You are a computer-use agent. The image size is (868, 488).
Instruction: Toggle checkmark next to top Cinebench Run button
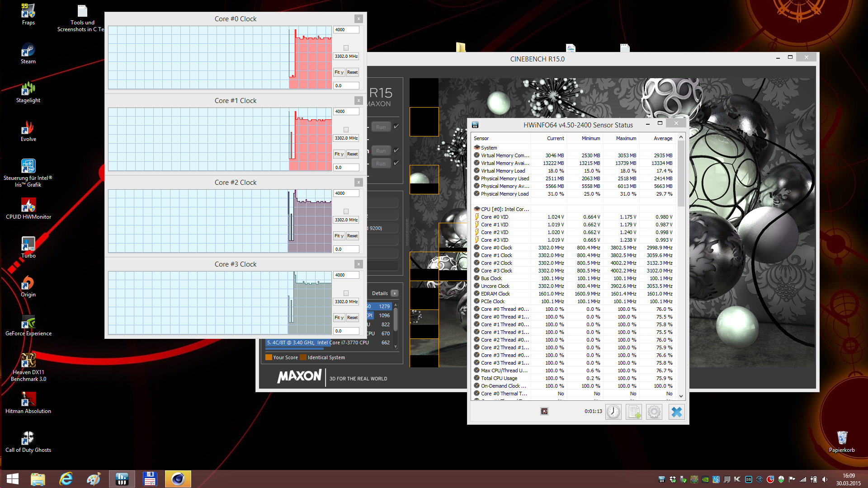coord(396,127)
